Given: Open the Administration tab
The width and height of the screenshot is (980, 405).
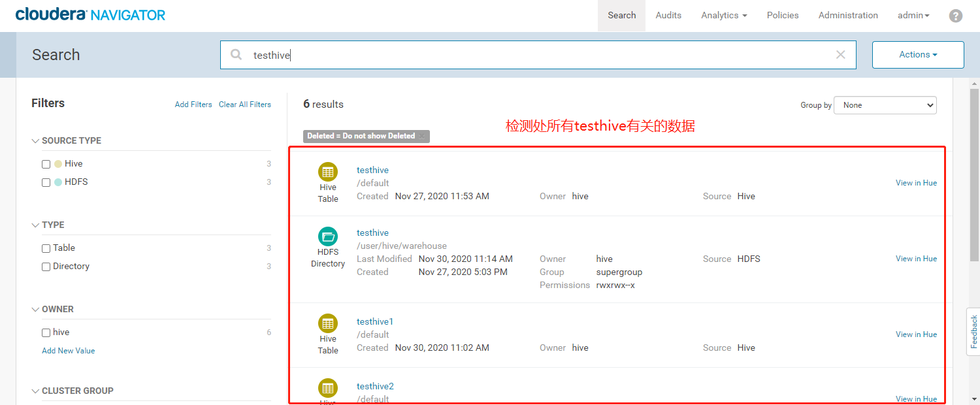Looking at the screenshot, I should pyautogui.click(x=848, y=15).
